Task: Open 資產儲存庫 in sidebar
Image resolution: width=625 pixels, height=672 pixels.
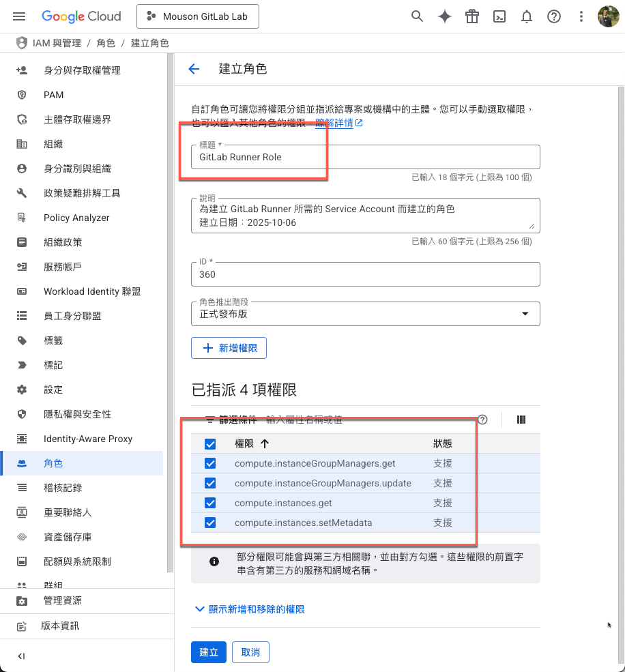Action: point(82,537)
